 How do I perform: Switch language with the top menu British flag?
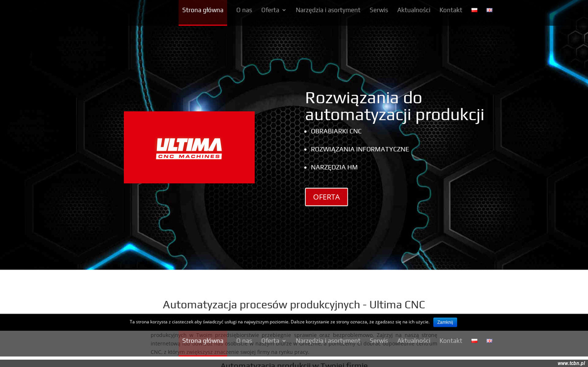tap(490, 10)
